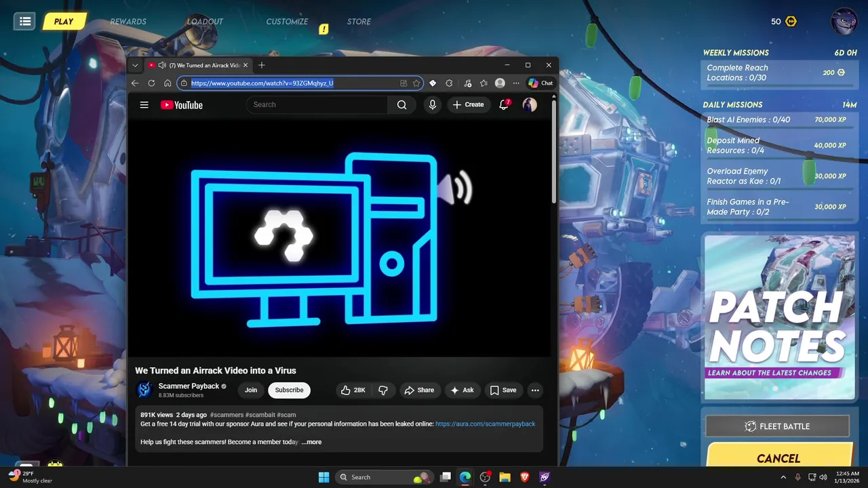Open the STORE tab
The width and height of the screenshot is (868, 488).
point(359,22)
